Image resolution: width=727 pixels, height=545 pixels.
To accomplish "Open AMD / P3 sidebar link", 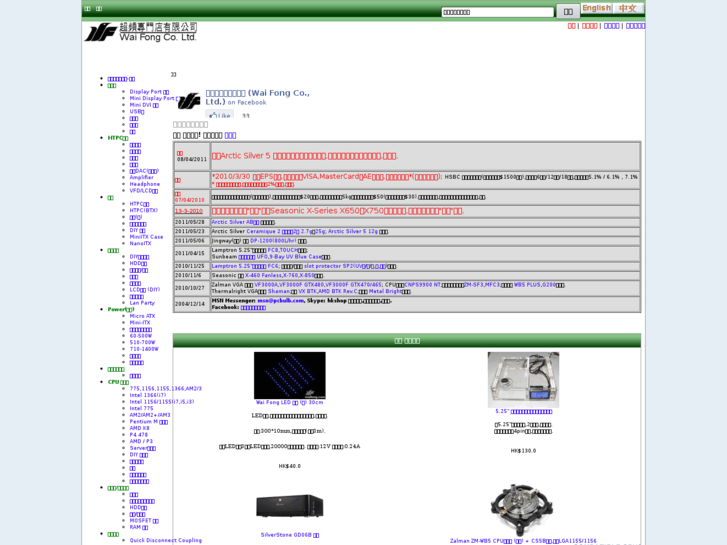I will [141, 441].
